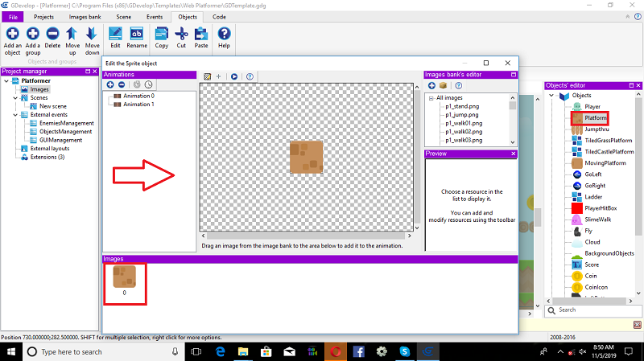This screenshot has width=644, height=361.
Task: Open Microsoft Edge from the taskbar
Action: (220, 351)
